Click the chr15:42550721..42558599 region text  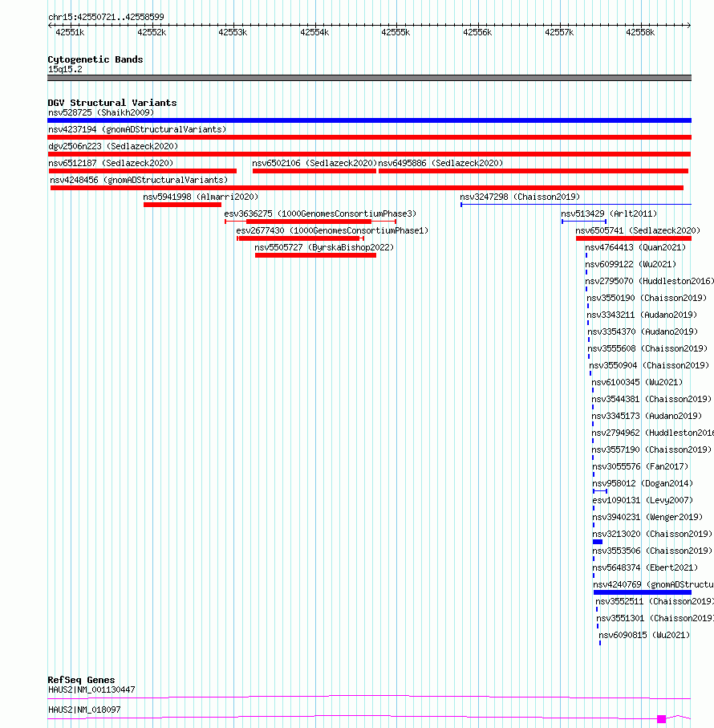106,17
